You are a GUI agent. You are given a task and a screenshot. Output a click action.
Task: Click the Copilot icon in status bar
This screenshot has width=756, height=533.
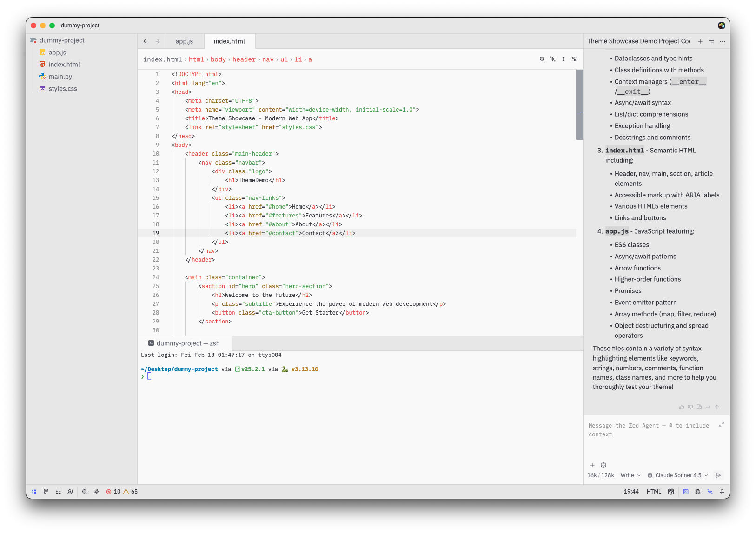(671, 492)
